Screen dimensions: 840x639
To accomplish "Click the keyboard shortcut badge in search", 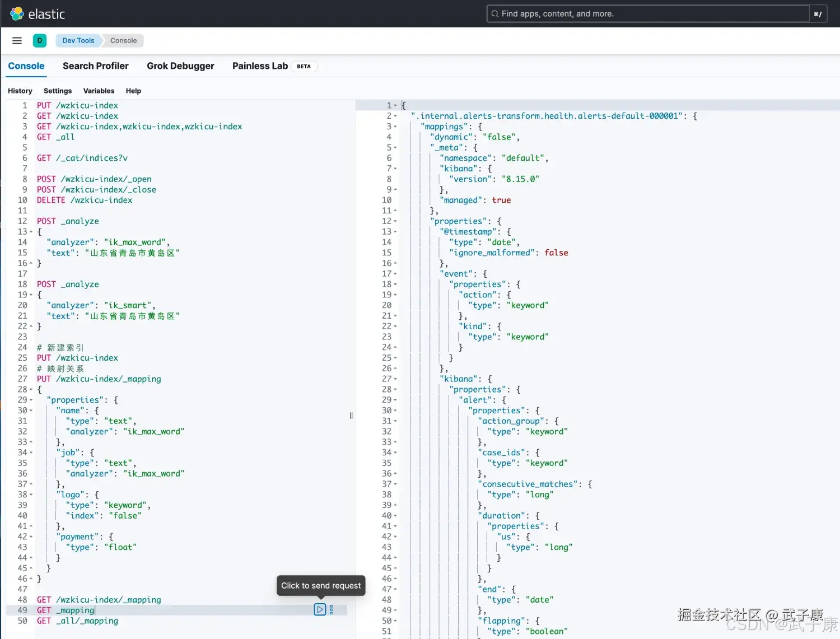I will (818, 14).
